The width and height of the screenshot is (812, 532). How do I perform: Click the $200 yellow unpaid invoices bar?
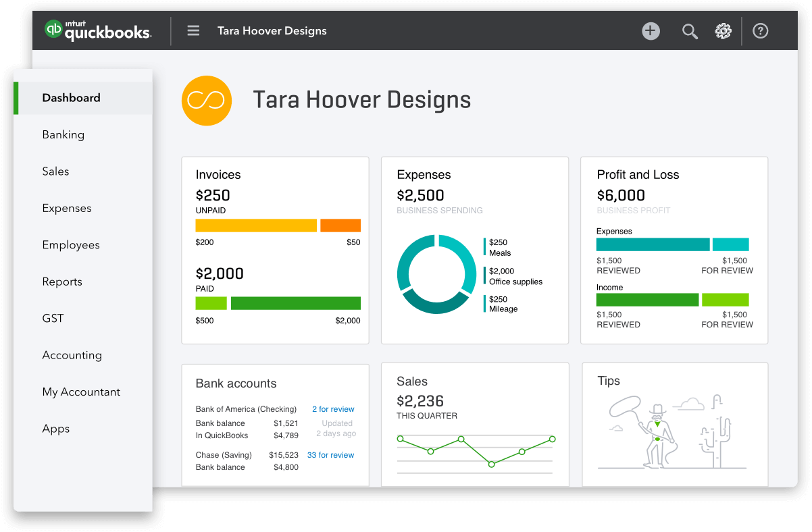coord(256,225)
